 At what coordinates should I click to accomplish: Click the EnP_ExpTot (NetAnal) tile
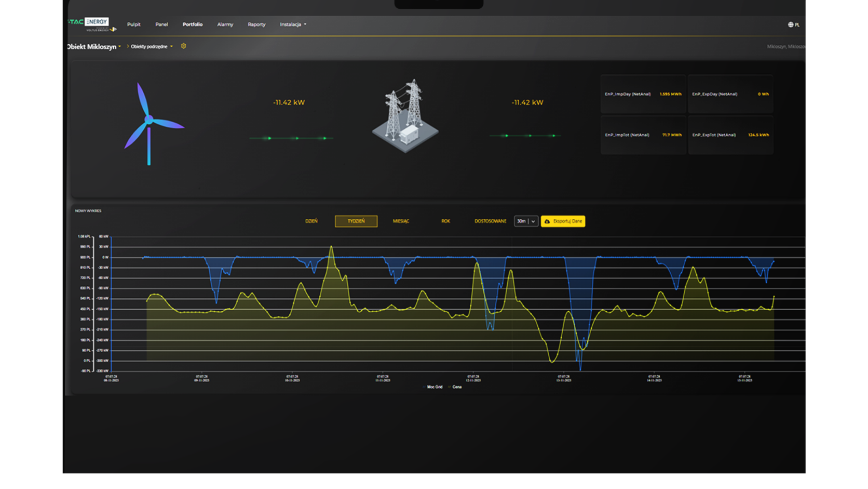point(730,135)
